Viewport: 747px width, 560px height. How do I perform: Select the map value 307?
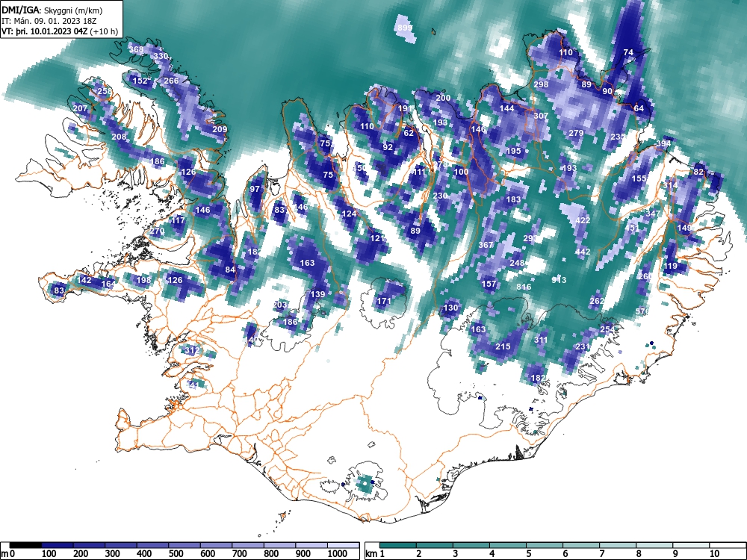541,116
